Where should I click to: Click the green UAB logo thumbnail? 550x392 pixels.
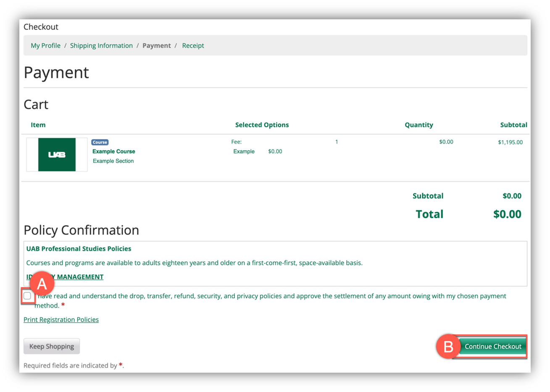coord(57,155)
